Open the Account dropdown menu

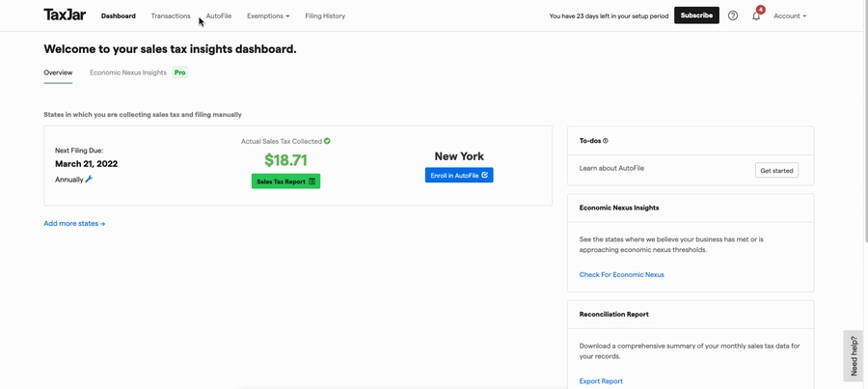click(x=789, y=16)
